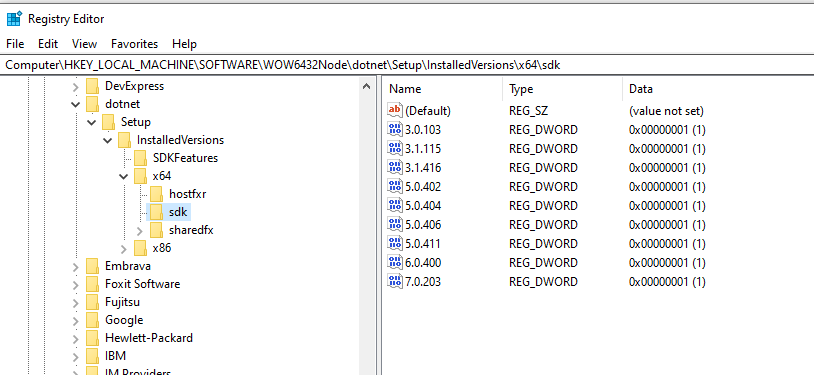Screen dimensions: 814x375
Task: Click the Setup folder icon
Action: [108, 122]
